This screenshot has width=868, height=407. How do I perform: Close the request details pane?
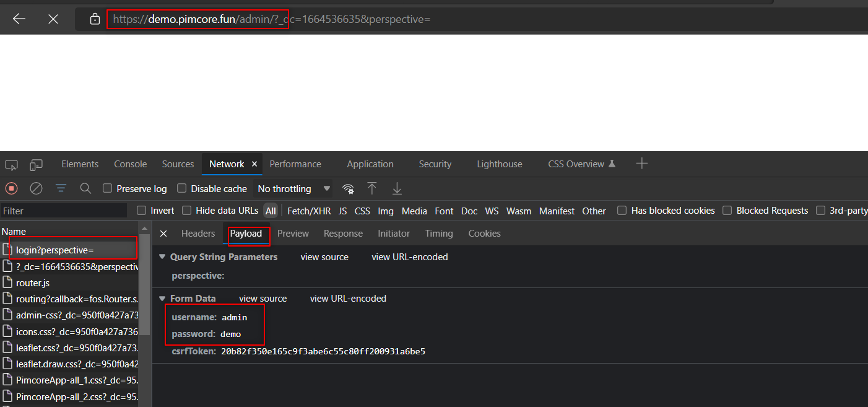163,234
